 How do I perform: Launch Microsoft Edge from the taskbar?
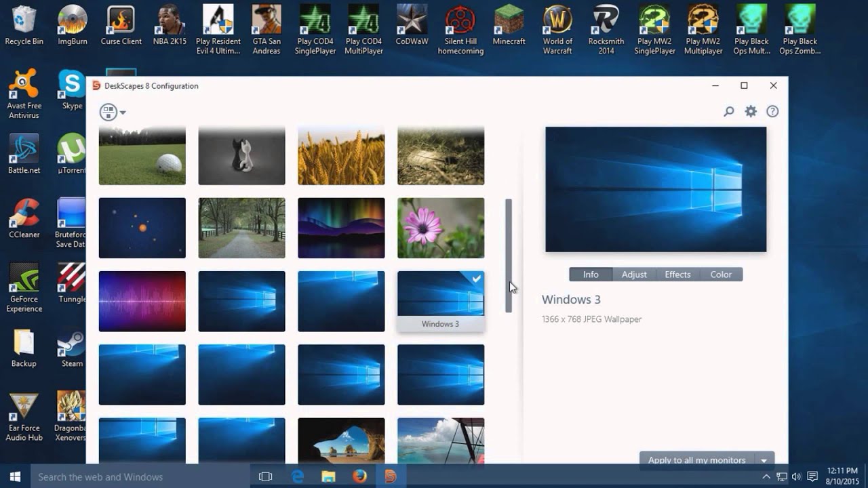pyautogui.click(x=298, y=476)
